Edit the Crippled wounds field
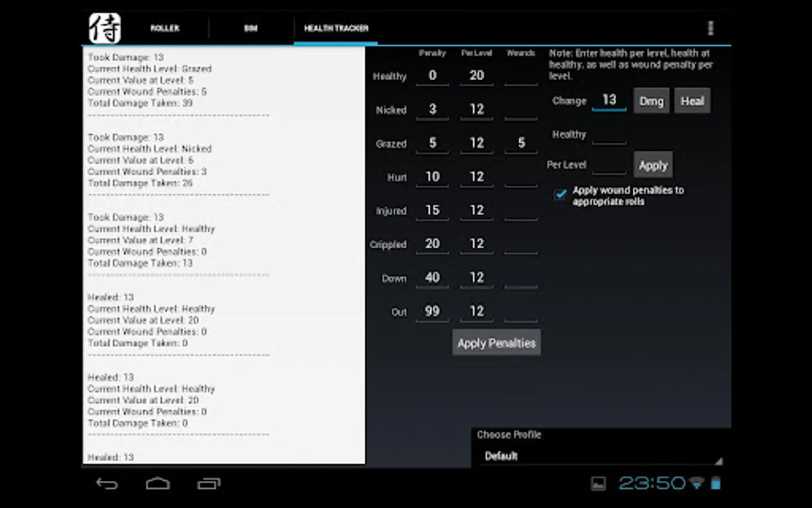This screenshot has width=812, height=508. [x=521, y=244]
